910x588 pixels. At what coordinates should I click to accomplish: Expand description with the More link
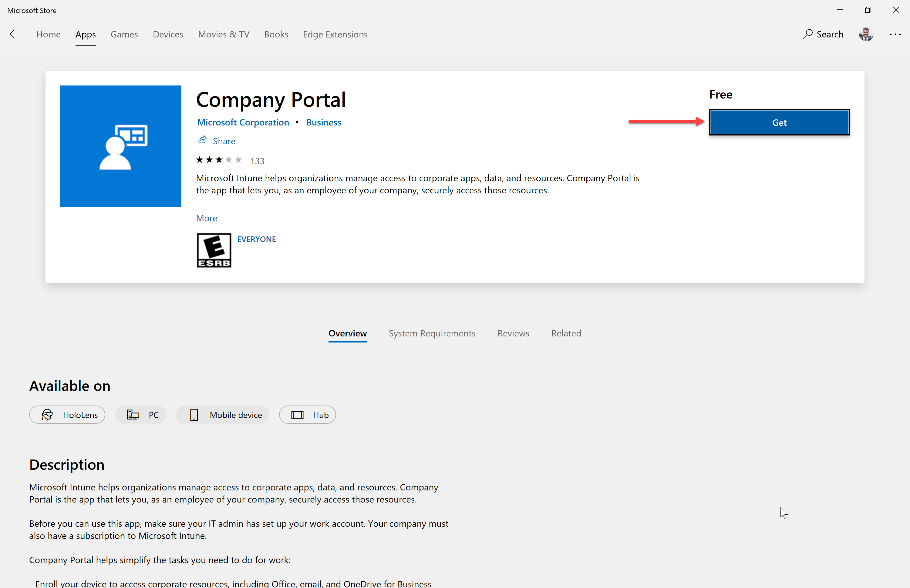[207, 218]
